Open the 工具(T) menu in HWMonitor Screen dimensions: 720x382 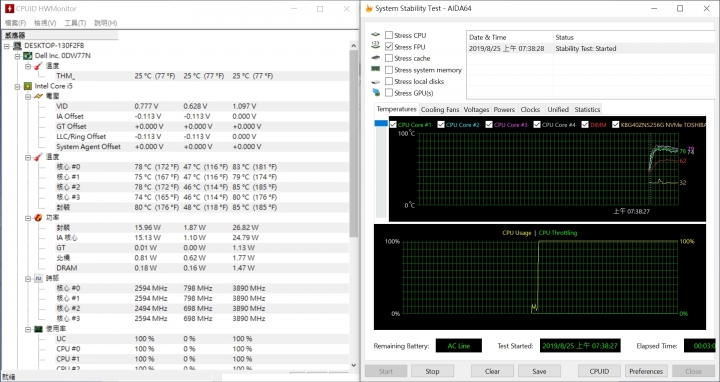(x=75, y=23)
